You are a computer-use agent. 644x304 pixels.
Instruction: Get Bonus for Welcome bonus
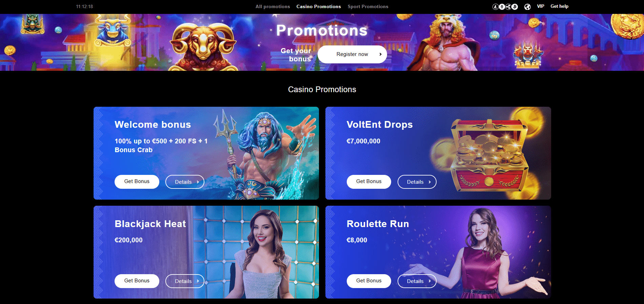(137, 182)
